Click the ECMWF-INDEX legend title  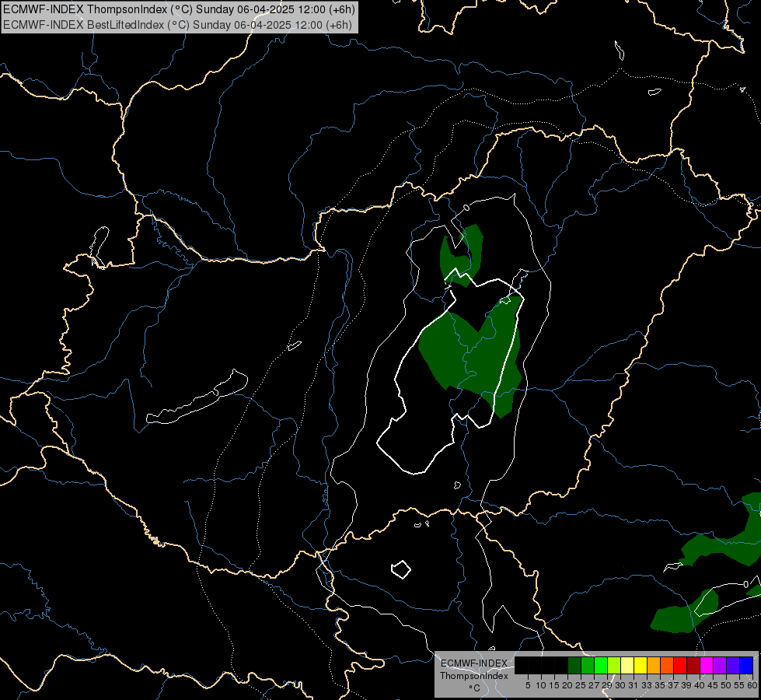[473, 663]
